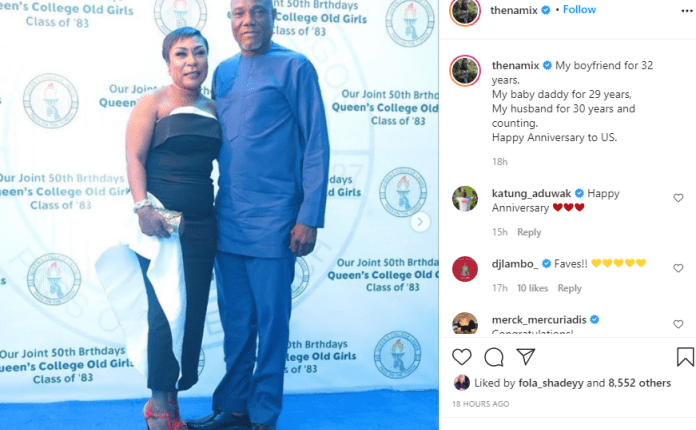This screenshot has height=430, width=696.
Task: Open merck_mercuriadis's profile avatar
Action: 465,323
